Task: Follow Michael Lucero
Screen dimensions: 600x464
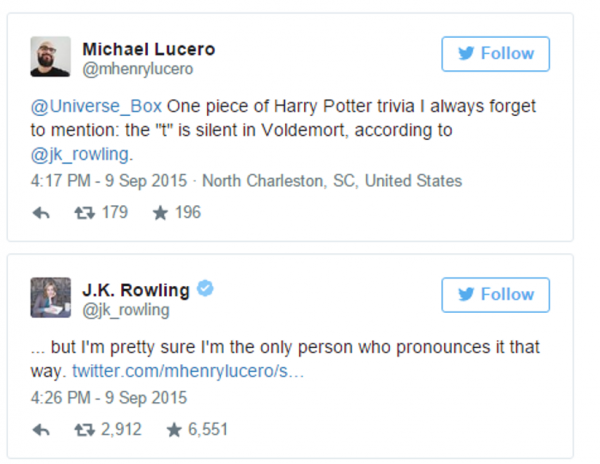Action: pos(495,54)
